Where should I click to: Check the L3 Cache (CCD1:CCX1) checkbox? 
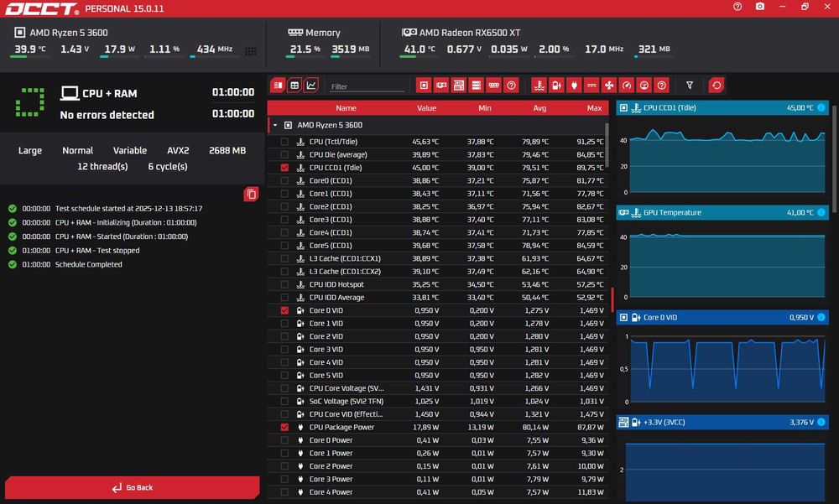pyautogui.click(x=284, y=258)
